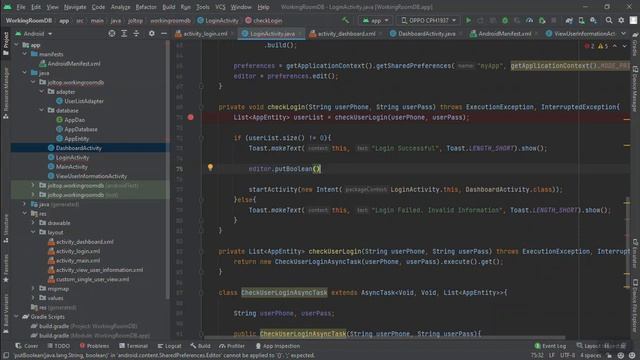Open search everywhere magnifier icon

coord(609,20)
